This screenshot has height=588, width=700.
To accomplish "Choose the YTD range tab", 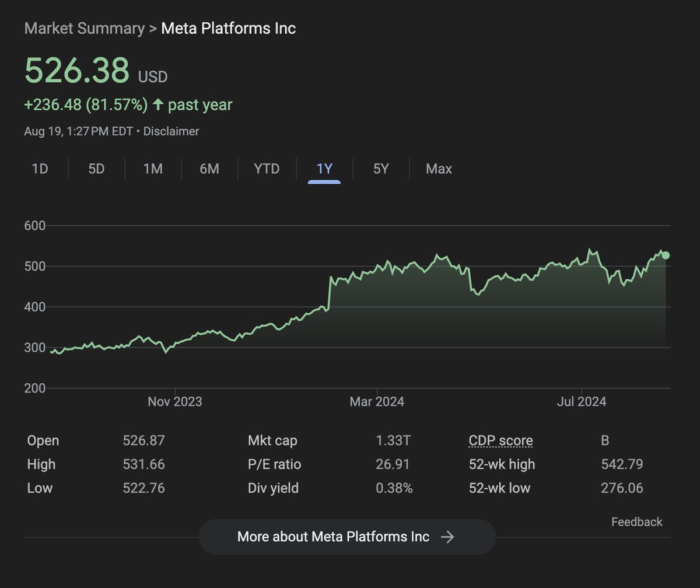I will pos(267,169).
